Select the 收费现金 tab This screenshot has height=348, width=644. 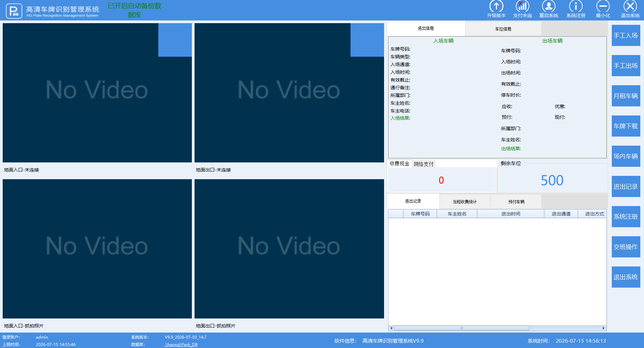[399, 164]
